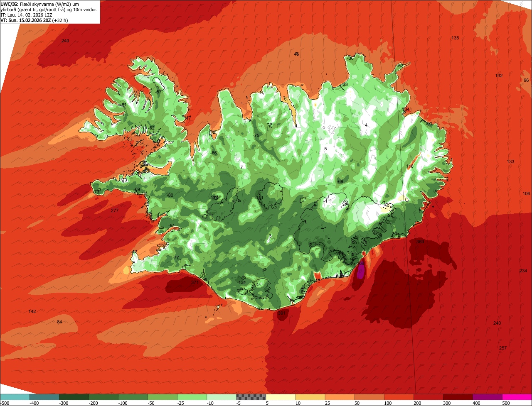This screenshot has width=532, height=406.
Task: Click the map value -91
Action: (171, 225)
